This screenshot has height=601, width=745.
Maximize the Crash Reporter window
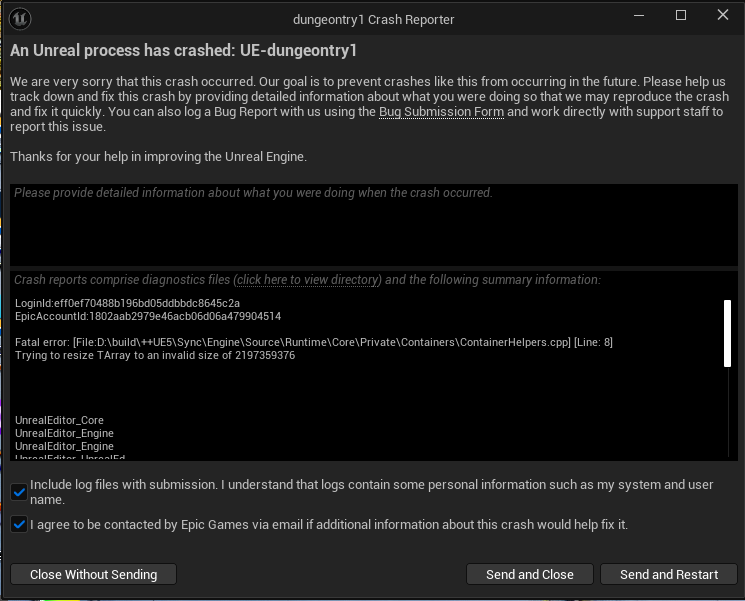pos(681,15)
